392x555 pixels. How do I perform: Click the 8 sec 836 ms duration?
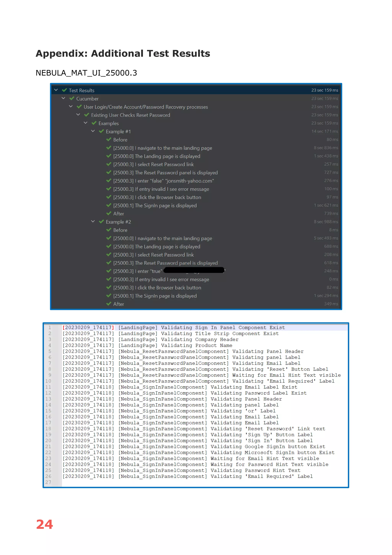[x=326, y=148]
